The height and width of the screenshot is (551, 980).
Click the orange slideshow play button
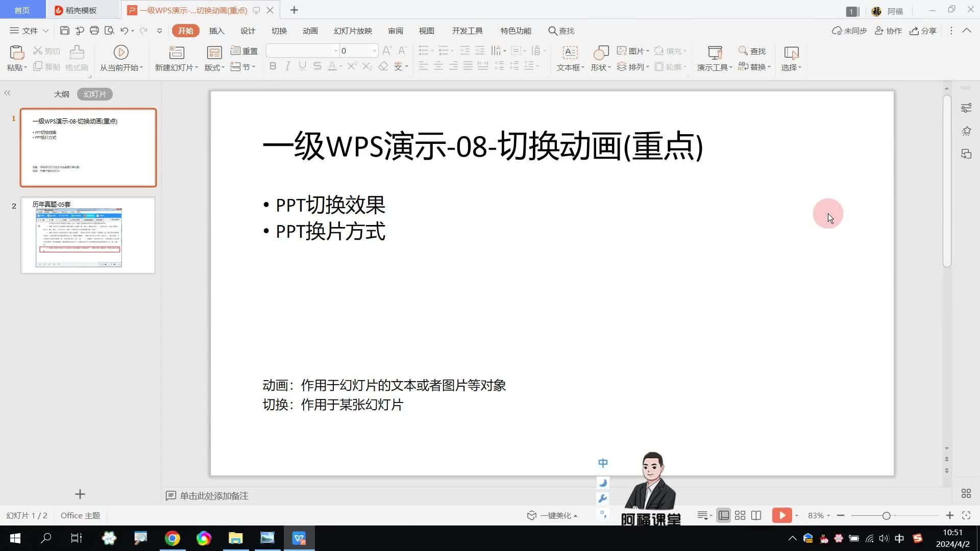tap(781, 516)
